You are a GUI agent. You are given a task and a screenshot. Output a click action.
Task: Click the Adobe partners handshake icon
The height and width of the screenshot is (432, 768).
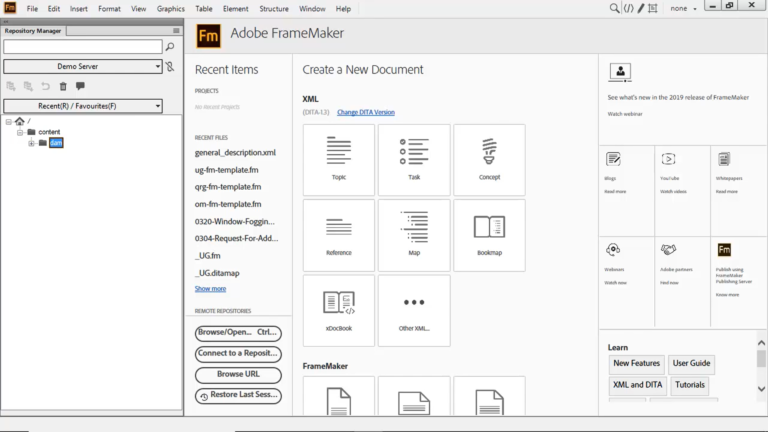[x=669, y=250]
